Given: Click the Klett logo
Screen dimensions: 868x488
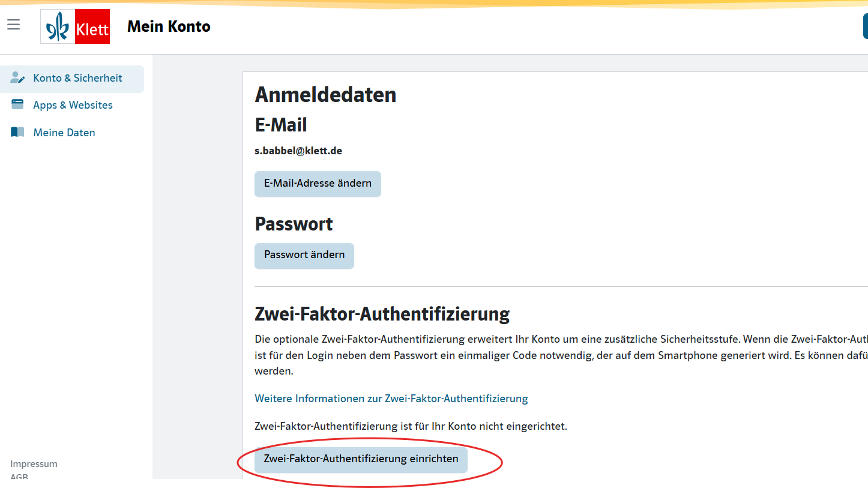Looking at the screenshot, I should [75, 26].
